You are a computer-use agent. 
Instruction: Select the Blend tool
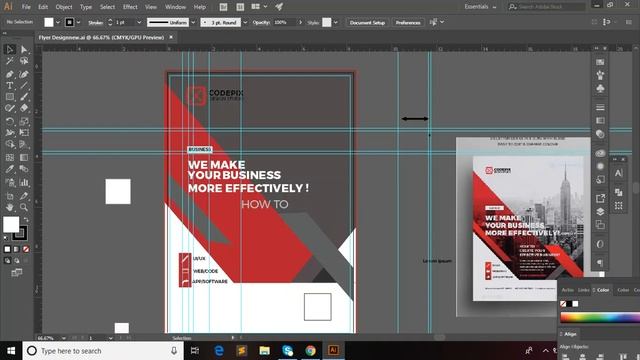tap(24, 169)
